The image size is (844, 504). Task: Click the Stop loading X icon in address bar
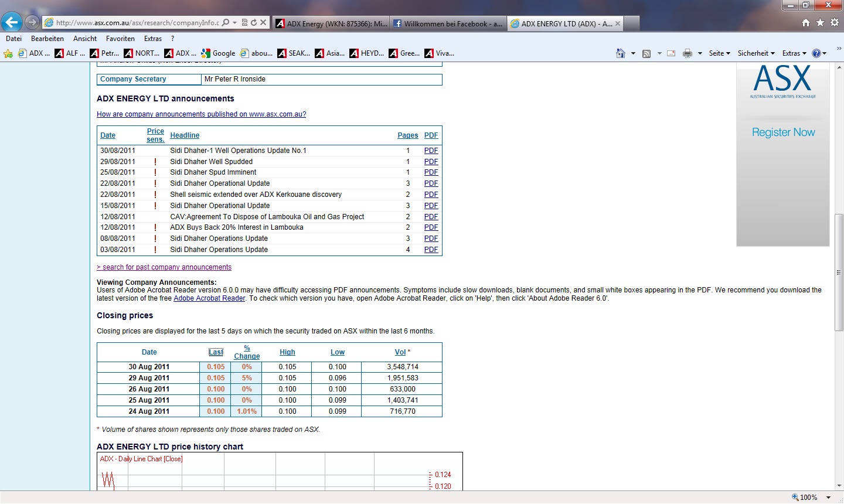263,23
